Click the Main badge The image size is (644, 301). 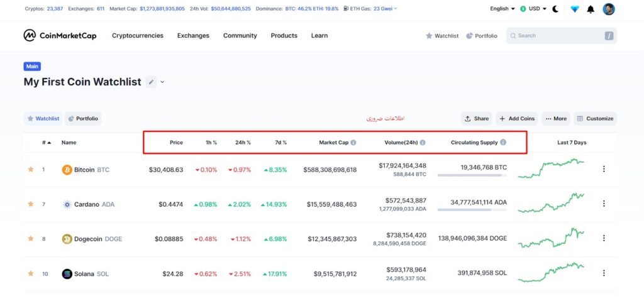[32, 66]
